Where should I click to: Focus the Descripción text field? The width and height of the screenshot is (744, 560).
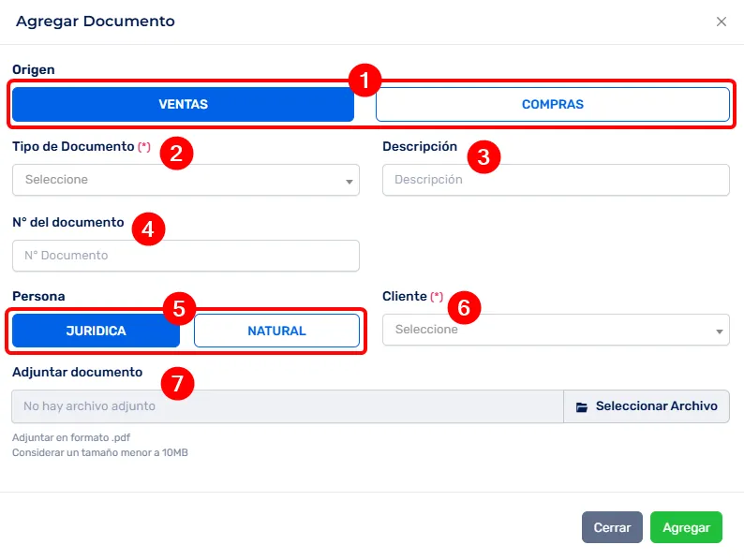[556, 180]
